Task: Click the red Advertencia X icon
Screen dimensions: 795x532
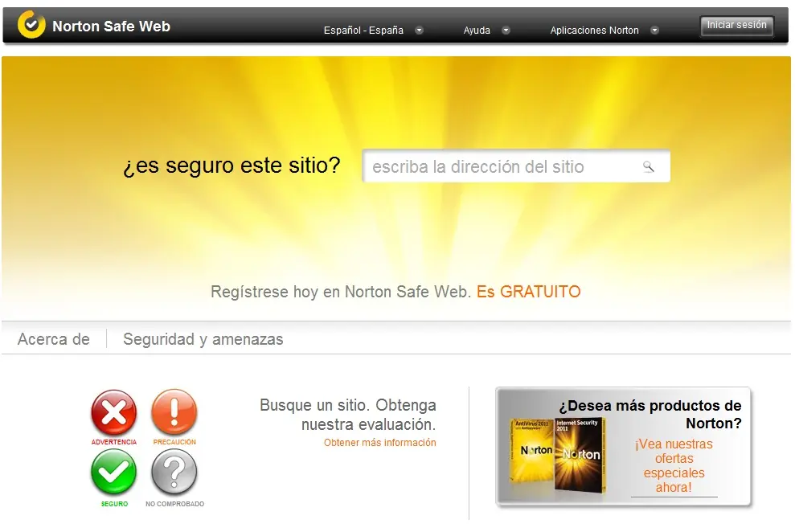Action: click(x=114, y=412)
